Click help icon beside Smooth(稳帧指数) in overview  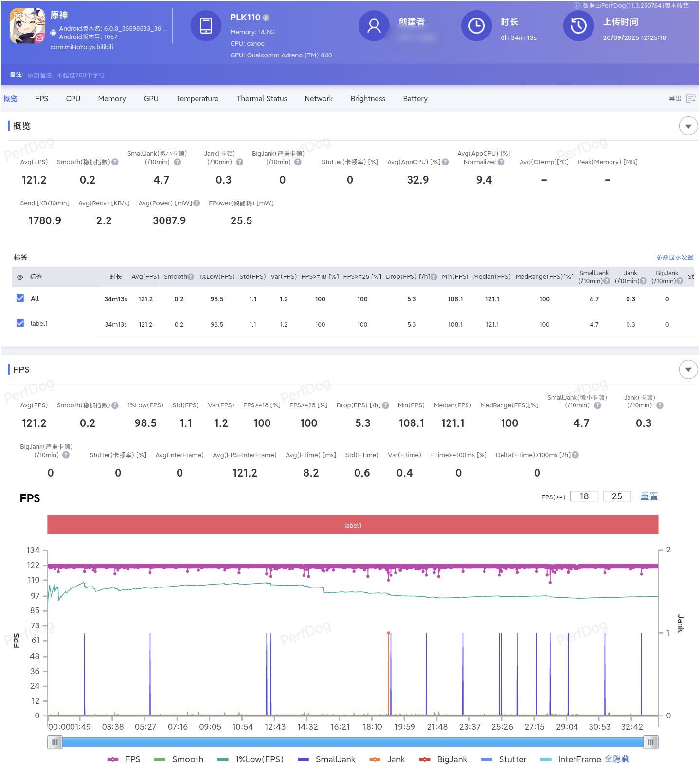115,162
